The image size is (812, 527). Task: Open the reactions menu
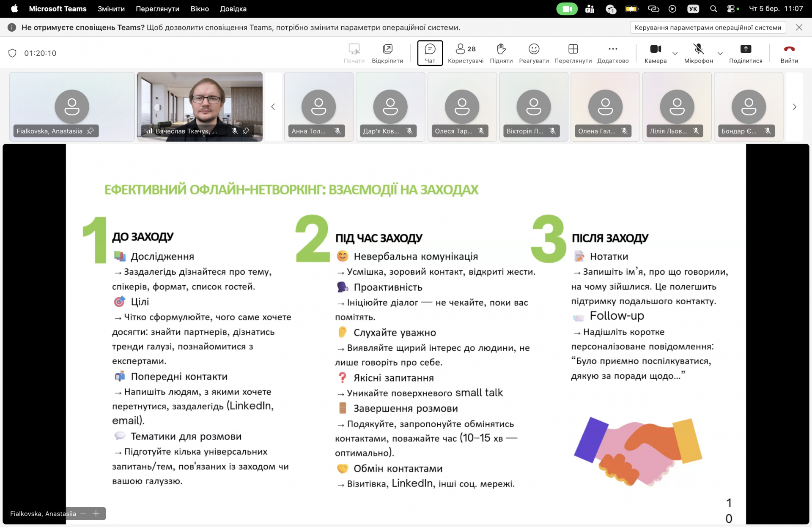tap(534, 53)
